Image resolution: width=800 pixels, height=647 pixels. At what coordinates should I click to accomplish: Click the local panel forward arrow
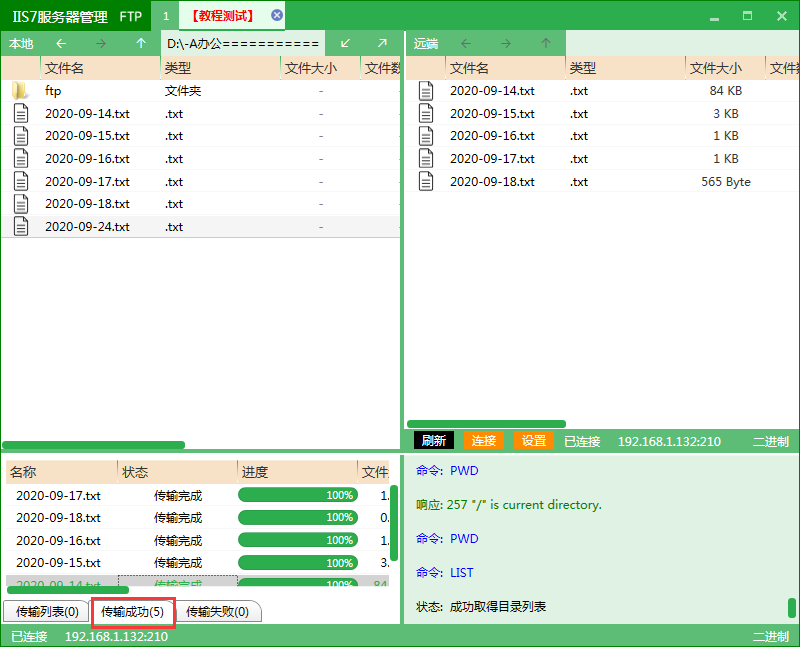point(101,43)
